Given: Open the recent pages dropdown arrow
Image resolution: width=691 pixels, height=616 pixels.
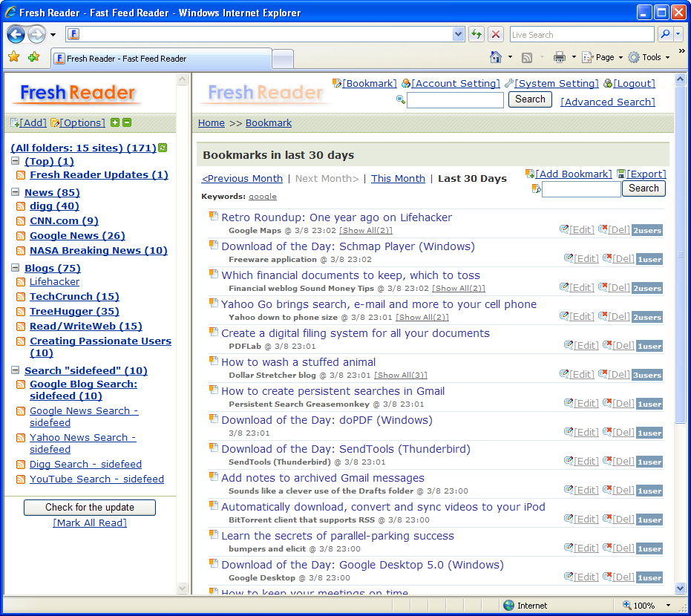Looking at the screenshot, I should [x=53, y=34].
